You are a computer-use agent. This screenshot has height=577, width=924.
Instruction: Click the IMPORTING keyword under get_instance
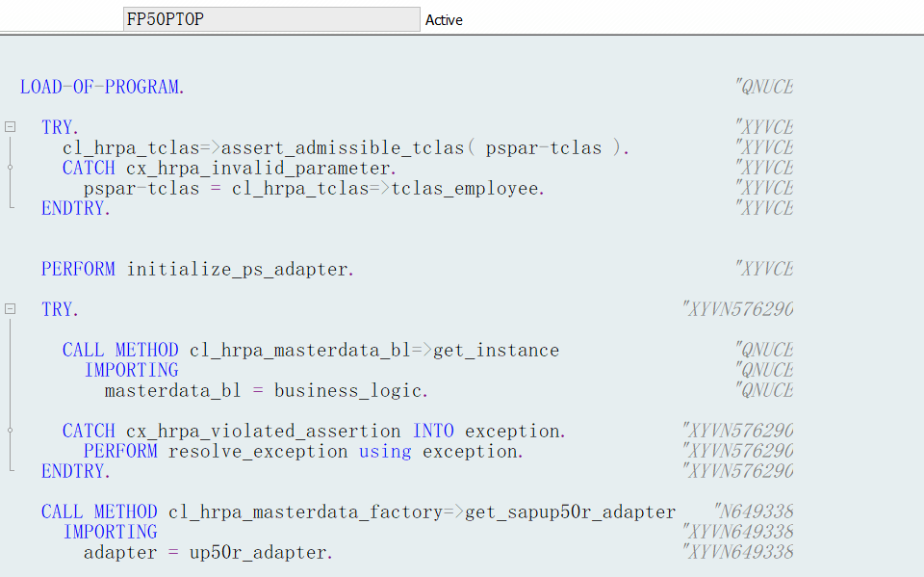click(x=132, y=370)
